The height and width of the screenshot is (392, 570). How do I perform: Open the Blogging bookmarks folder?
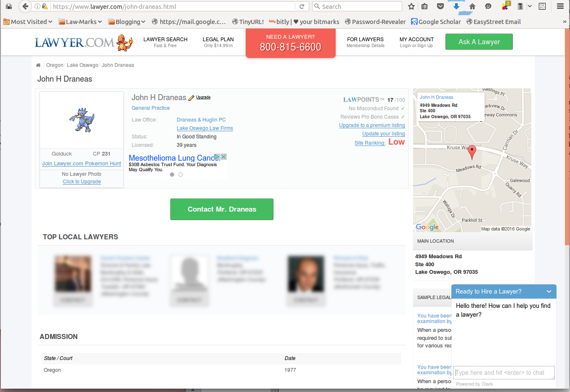point(127,22)
